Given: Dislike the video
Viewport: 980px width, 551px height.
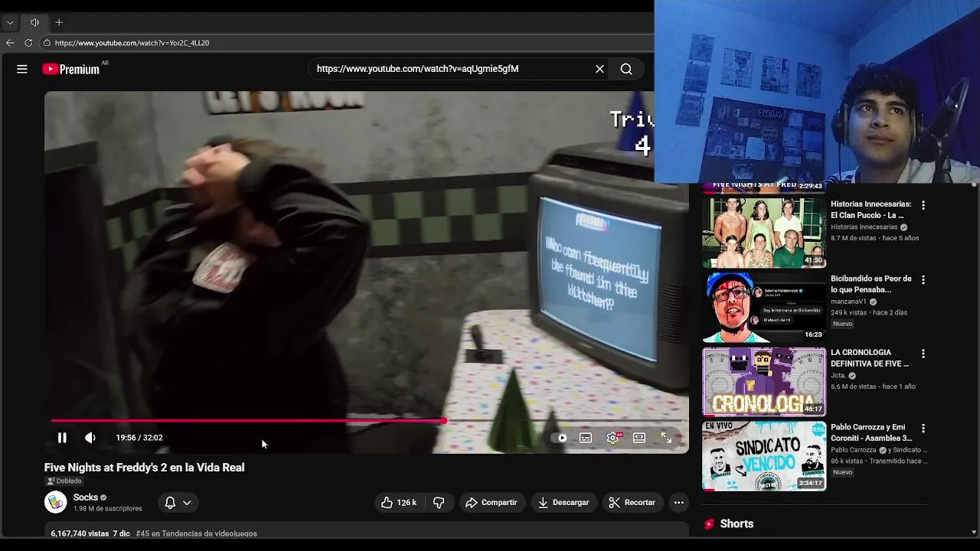Looking at the screenshot, I should point(439,502).
